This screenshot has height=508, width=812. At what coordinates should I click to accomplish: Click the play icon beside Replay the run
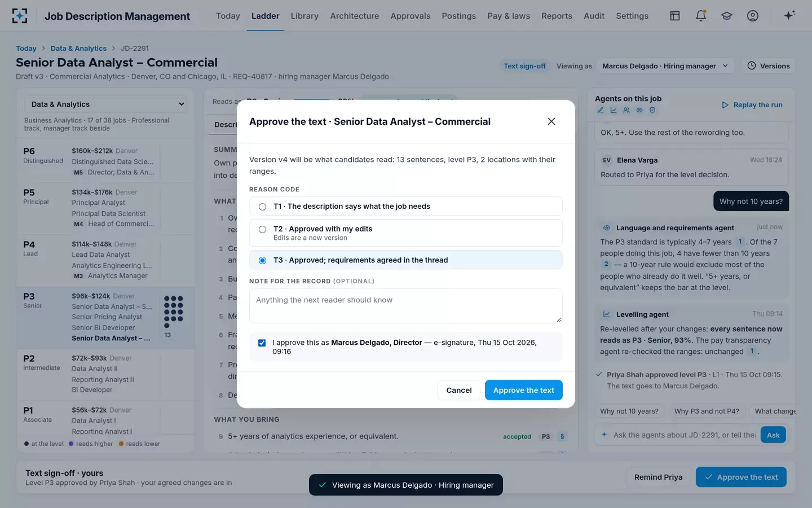coord(725,105)
